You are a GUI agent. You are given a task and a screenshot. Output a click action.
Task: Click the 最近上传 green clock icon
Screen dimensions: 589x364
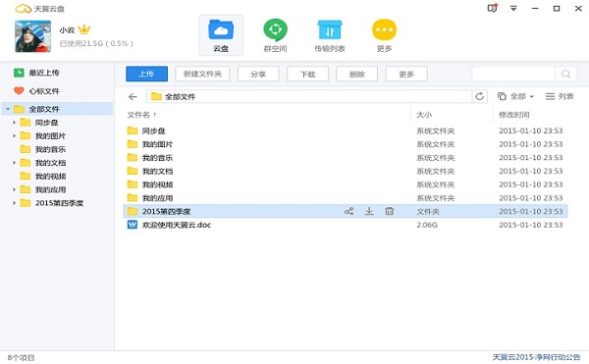tap(19, 73)
